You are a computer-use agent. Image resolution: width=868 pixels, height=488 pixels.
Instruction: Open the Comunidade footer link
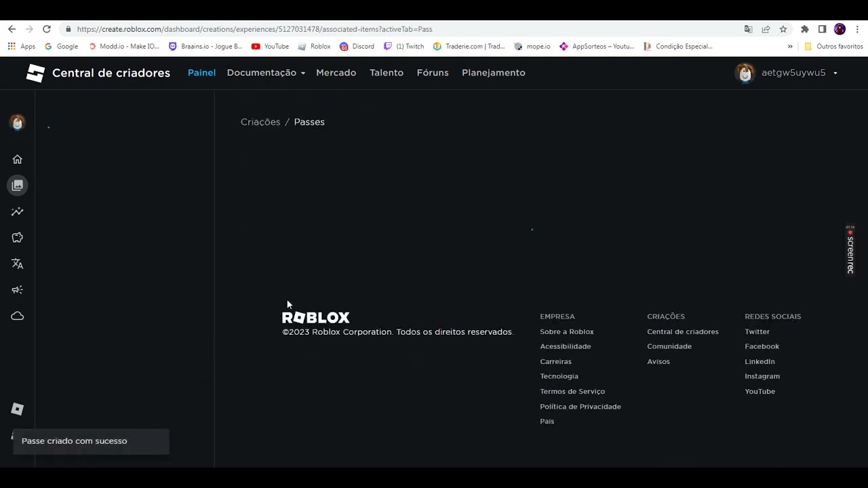[669, 346]
